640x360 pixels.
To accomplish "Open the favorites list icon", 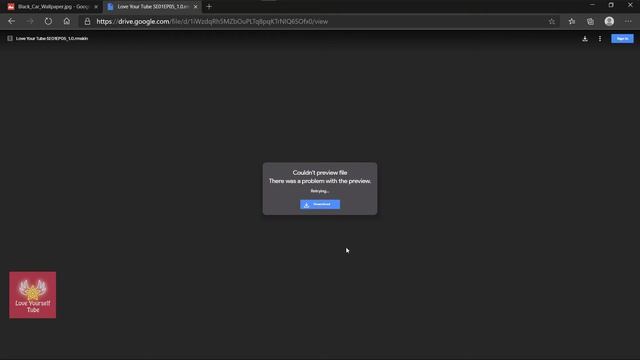I will pyautogui.click(x=571, y=21).
